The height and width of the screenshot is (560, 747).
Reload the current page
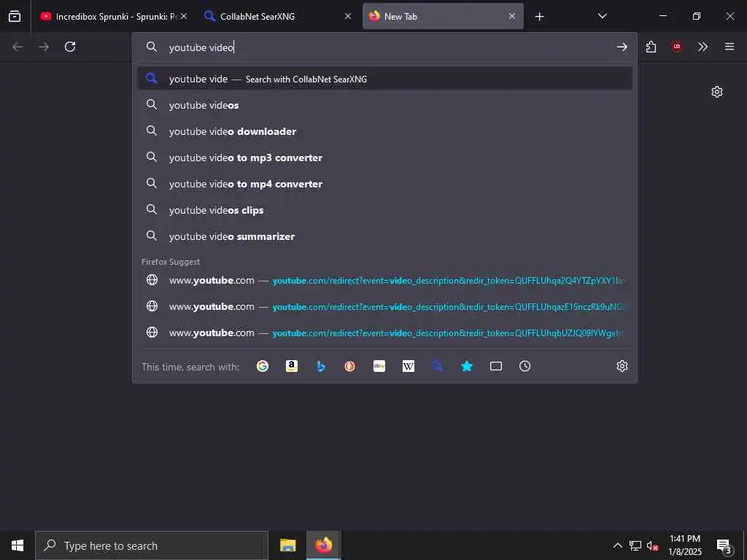(x=70, y=47)
